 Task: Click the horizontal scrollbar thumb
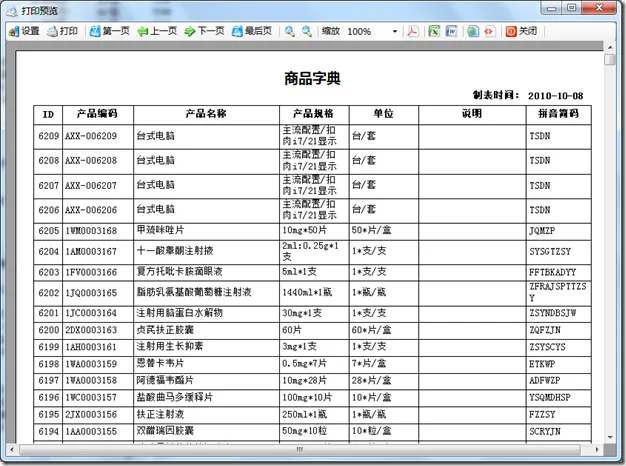click(299, 450)
